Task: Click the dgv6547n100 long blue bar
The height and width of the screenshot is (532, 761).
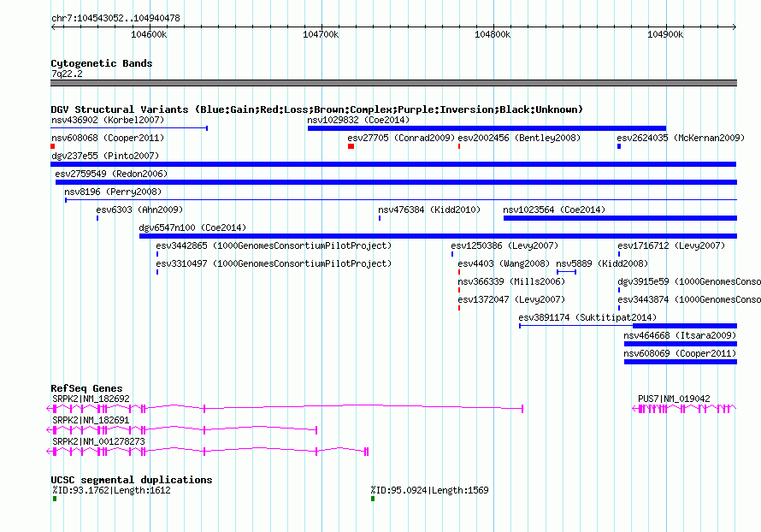Action: tap(439, 236)
